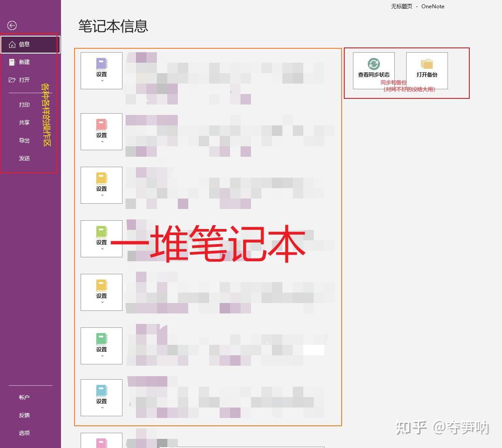This screenshot has height=448, width=502.
Task: Select 新建 in the sidebar
Action: click(30, 62)
